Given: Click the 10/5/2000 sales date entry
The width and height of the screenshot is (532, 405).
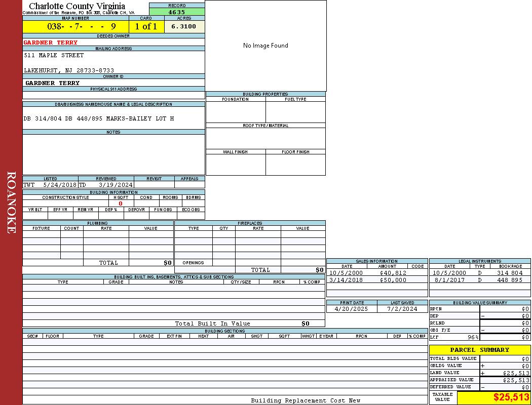Looking at the screenshot, I should [x=347, y=273].
